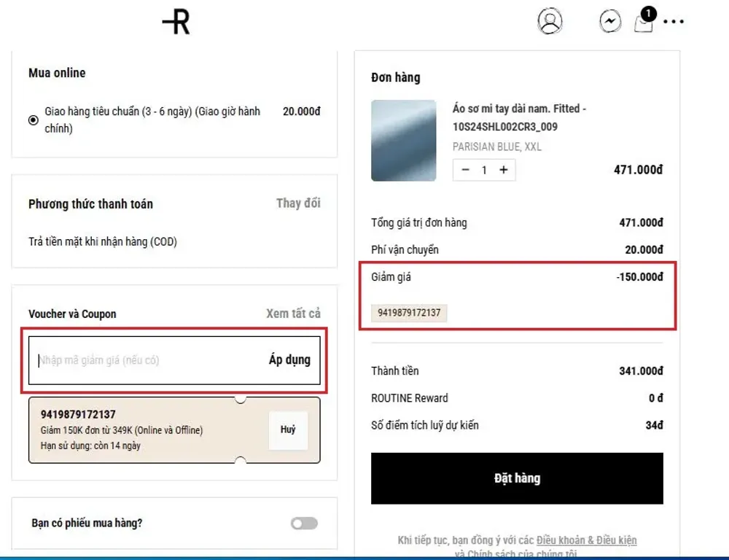The image size is (729, 560).
Task: Click the 'Giảm 150K đơn từ 349K' voucher description
Action: point(122,430)
